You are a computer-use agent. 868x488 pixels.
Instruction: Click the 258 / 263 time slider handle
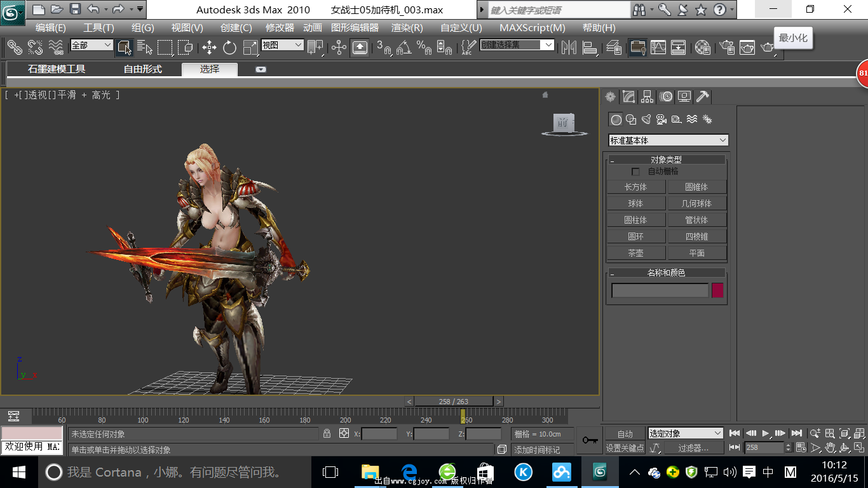tap(454, 402)
